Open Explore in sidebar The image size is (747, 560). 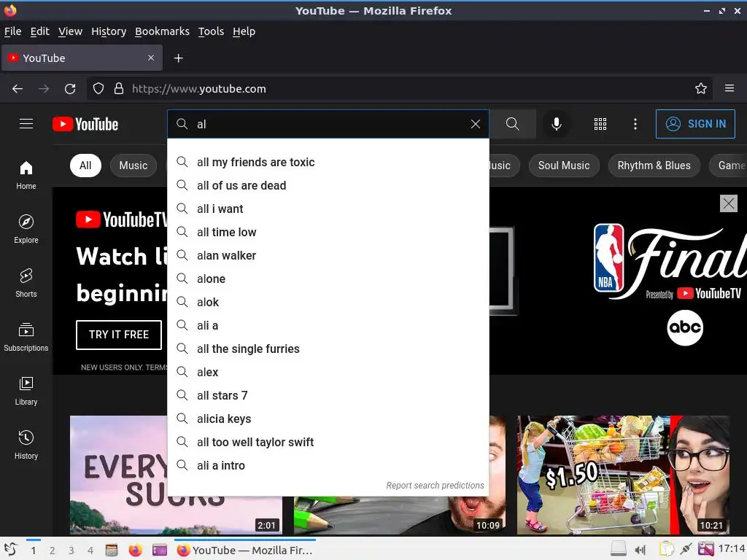click(26, 229)
